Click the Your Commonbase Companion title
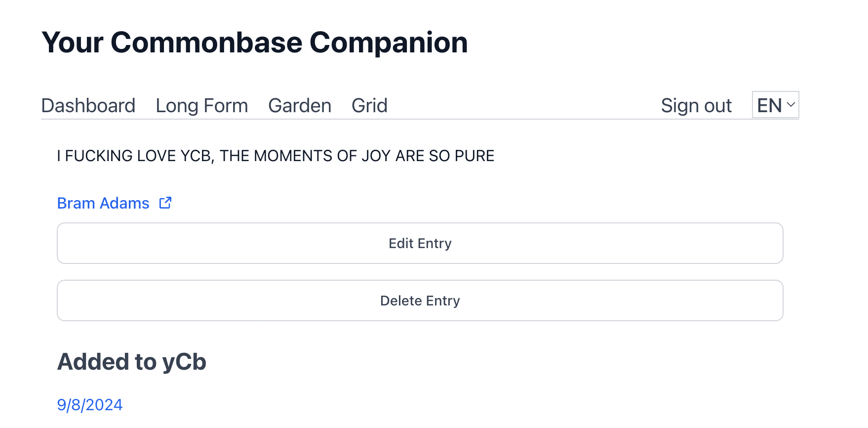868x428 pixels. [254, 43]
